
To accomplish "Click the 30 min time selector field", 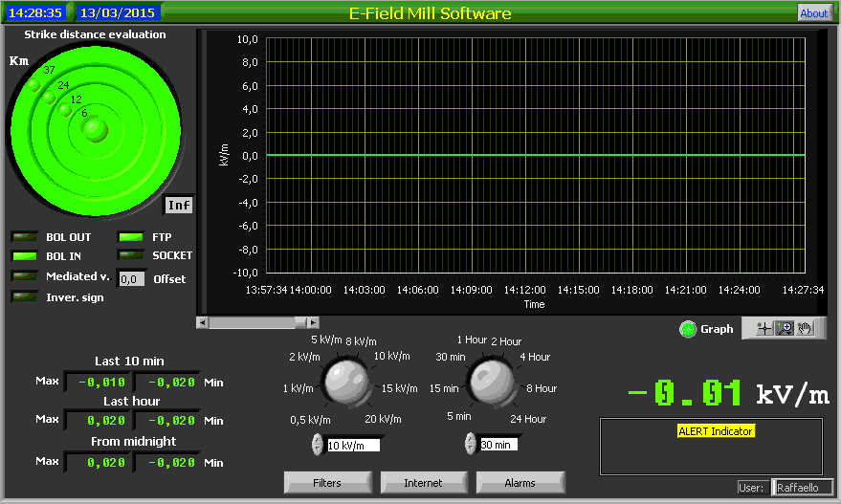I will 498,444.
